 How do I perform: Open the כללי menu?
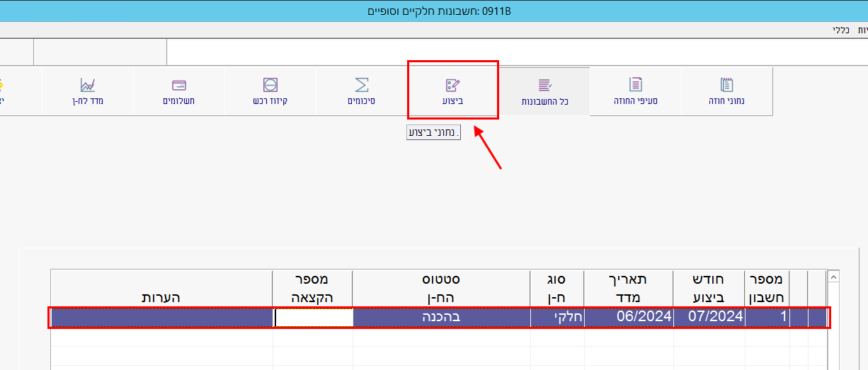[840, 30]
